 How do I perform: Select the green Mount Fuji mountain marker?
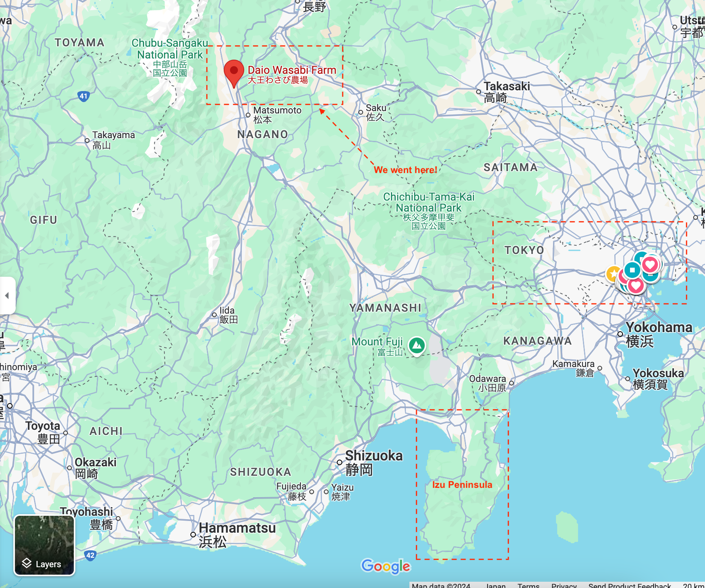point(417,346)
